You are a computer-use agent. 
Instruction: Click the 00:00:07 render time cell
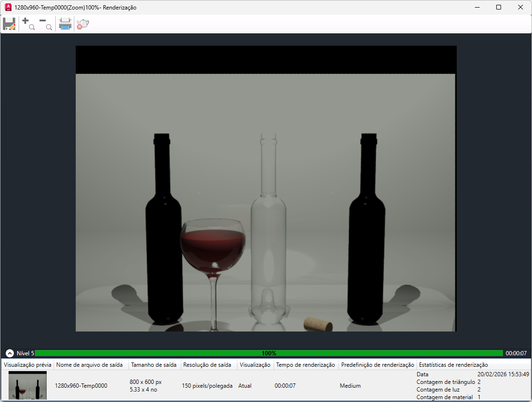pyautogui.click(x=285, y=386)
